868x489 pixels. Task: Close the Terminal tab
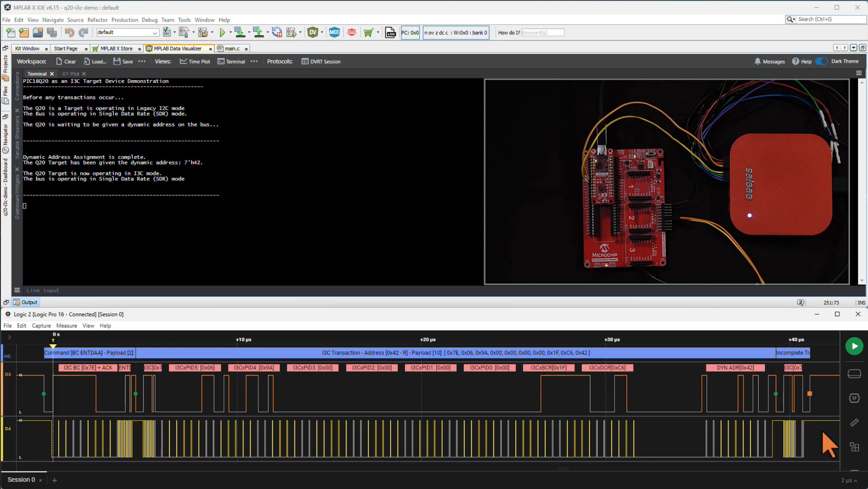[x=52, y=74]
